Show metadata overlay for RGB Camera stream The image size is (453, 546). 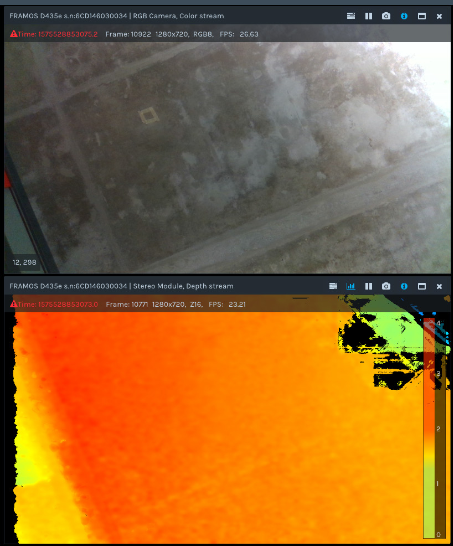(x=351, y=16)
